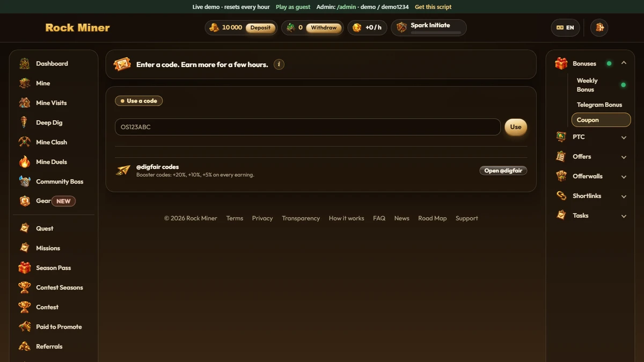Click the Gear shield icon
The image size is (644, 362).
[x=25, y=201]
